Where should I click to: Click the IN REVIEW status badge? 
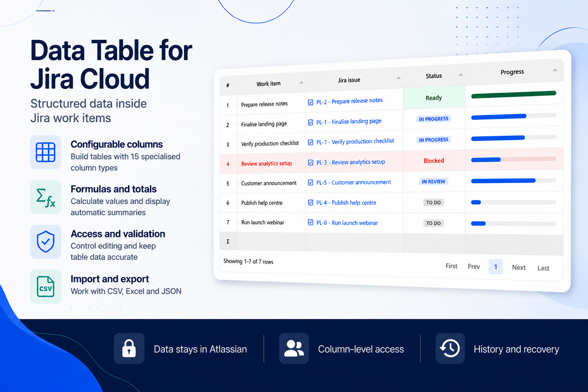(434, 181)
